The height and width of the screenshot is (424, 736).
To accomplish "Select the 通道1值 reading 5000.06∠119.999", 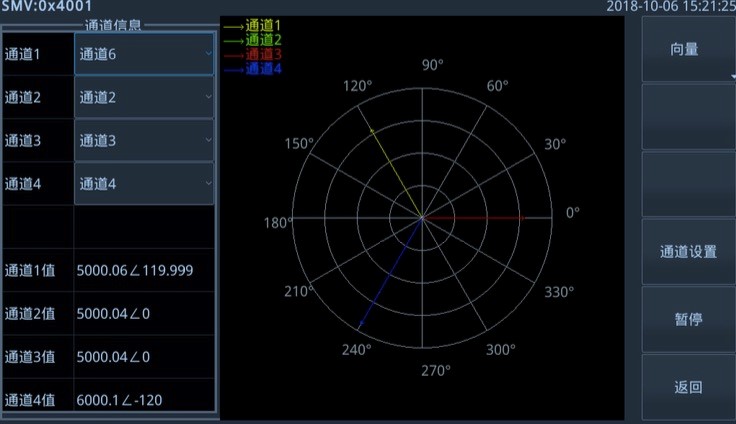I will pos(135,270).
